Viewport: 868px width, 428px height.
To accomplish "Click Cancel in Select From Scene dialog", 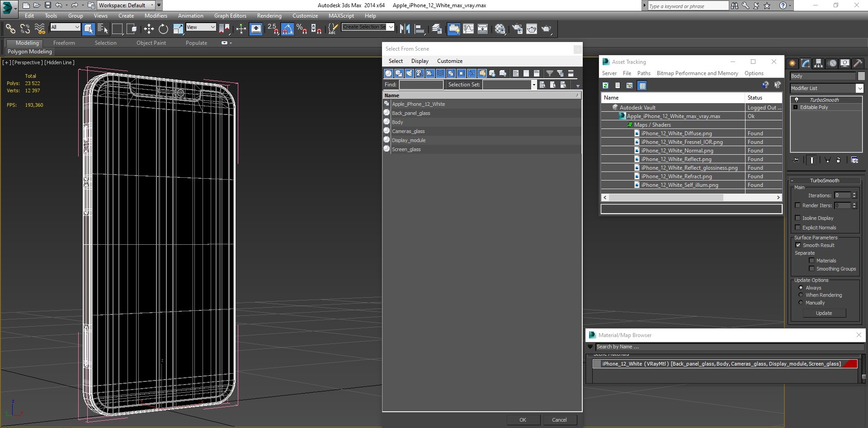I will tap(559, 420).
